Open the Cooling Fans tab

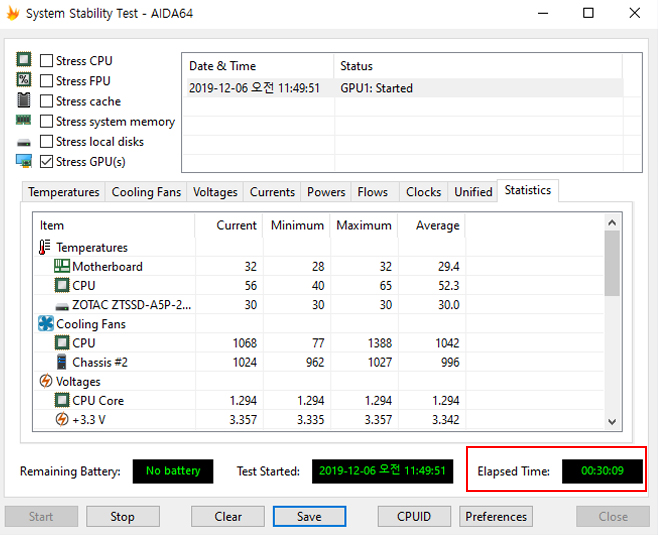[146, 192]
